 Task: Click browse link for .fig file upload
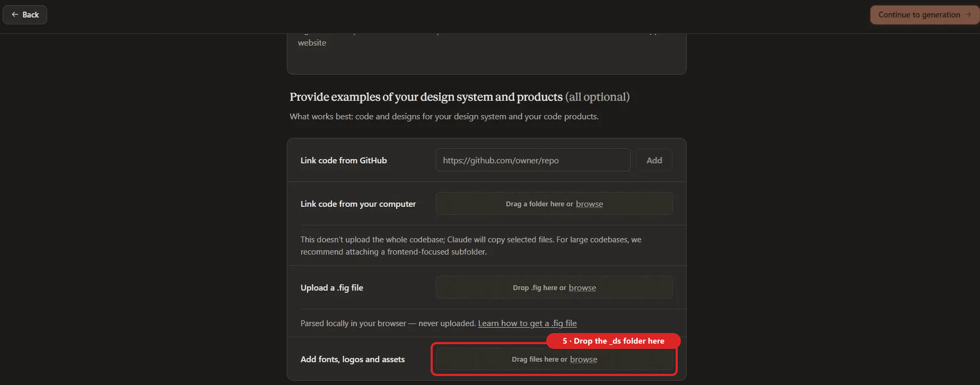[x=582, y=288]
